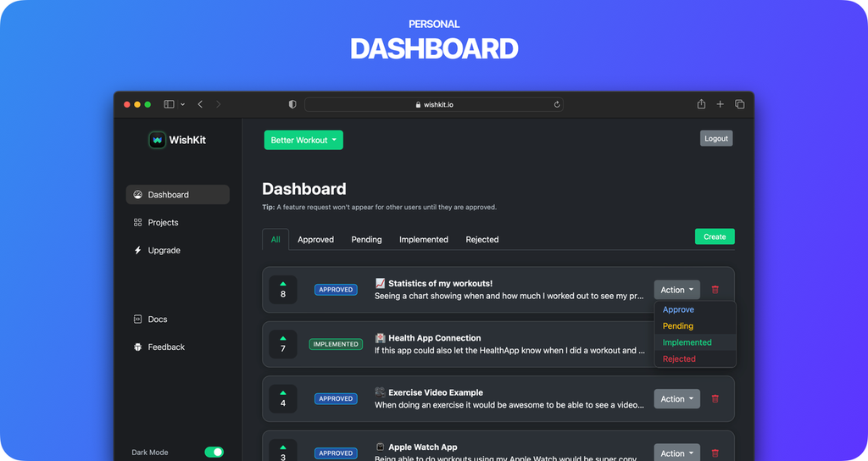This screenshot has height=461, width=868.
Task: Go back in Safari
Action: (200, 104)
